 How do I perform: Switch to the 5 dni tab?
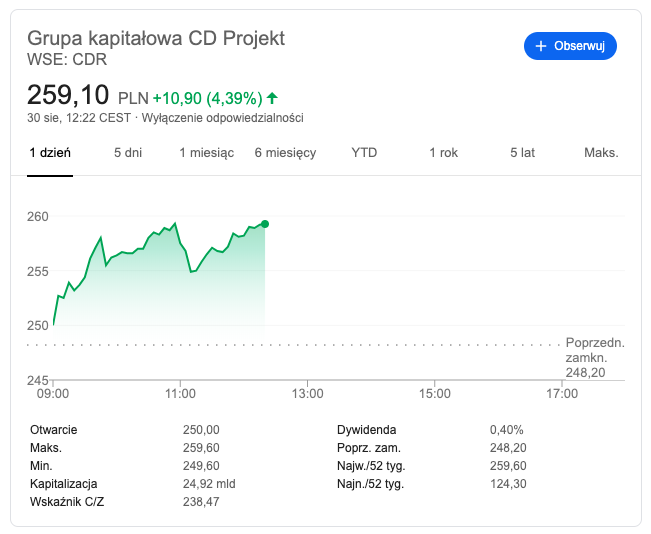[128, 153]
